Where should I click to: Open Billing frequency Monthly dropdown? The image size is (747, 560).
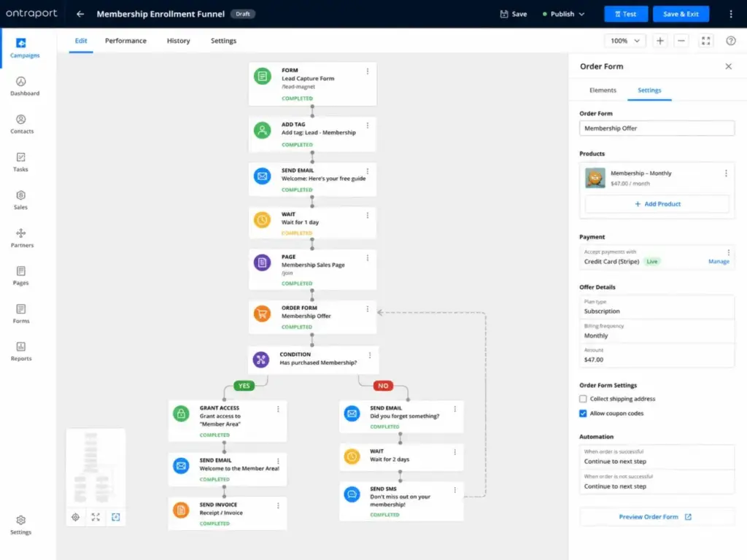(657, 332)
